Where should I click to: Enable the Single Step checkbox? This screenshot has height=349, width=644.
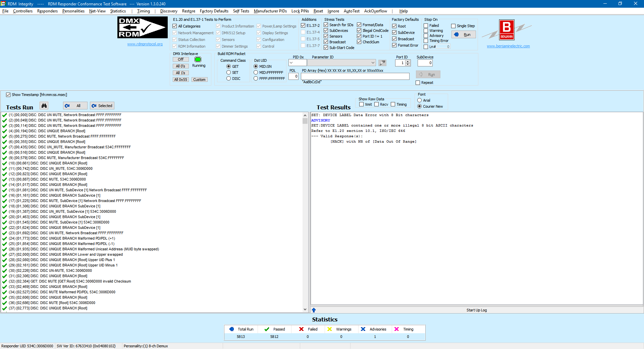point(453,26)
